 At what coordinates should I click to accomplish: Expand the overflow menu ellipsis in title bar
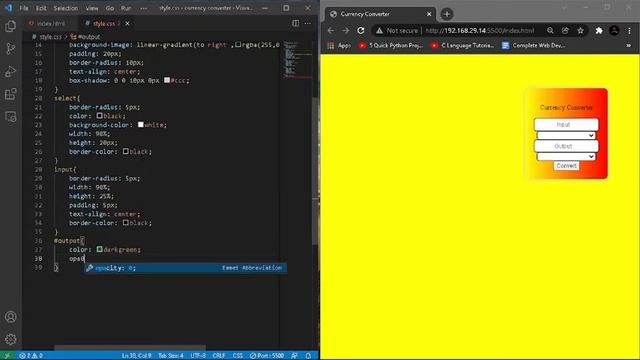click(x=144, y=8)
